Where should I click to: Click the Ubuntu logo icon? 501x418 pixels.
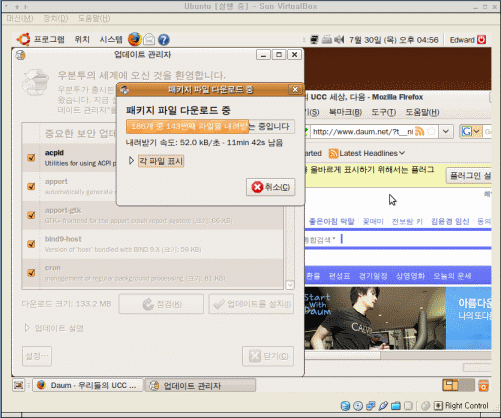pos(23,39)
